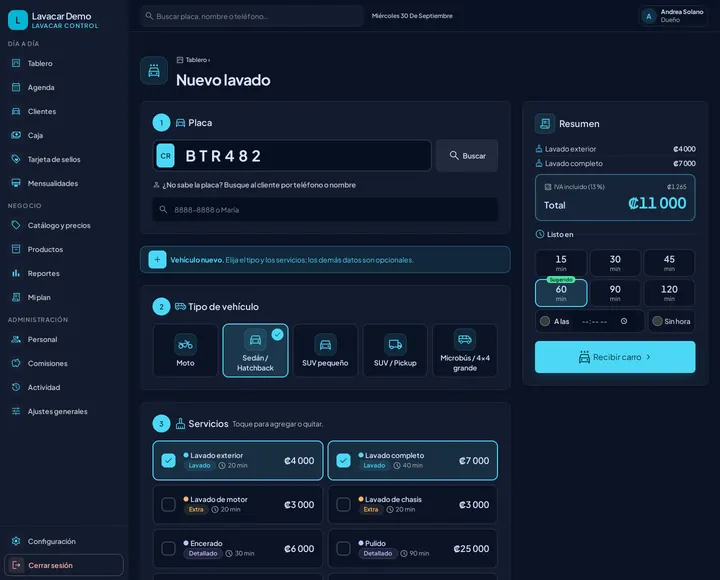The width and height of the screenshot is (720, 580).
Task: Click the Mi plan receipt icon
Action: 16,297
